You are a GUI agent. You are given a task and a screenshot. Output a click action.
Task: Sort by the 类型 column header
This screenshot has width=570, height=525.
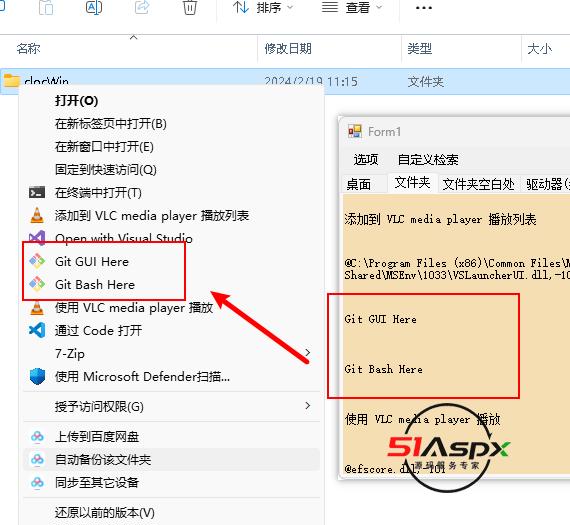coord(420,48)
